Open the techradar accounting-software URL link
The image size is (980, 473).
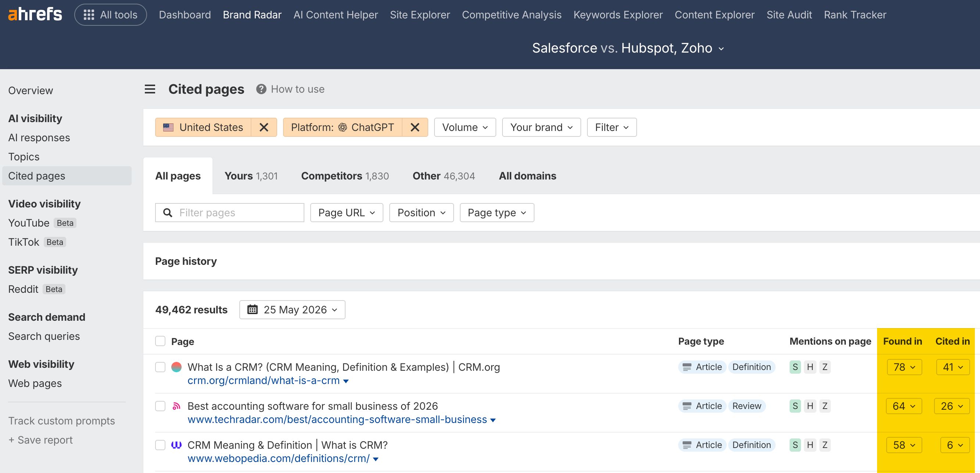pyautogui.click(x=337, y=419)
